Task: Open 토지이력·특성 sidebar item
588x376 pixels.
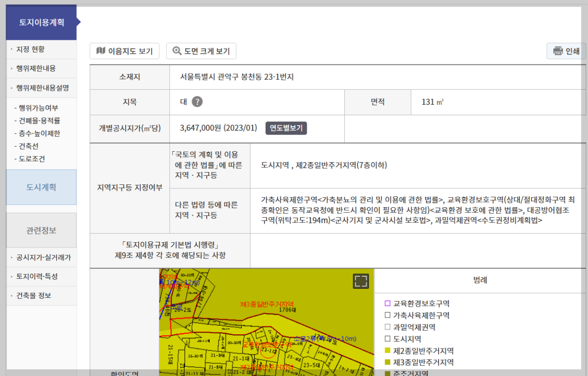Action: [x=37, y=276]
